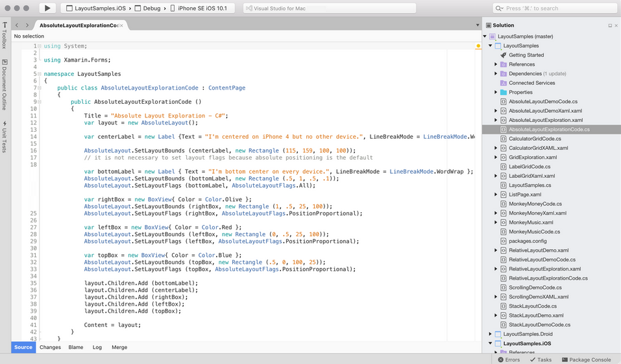Collapse code fold at line 7 class
This screenshot has width=621, height=364.
click(40, 88)
